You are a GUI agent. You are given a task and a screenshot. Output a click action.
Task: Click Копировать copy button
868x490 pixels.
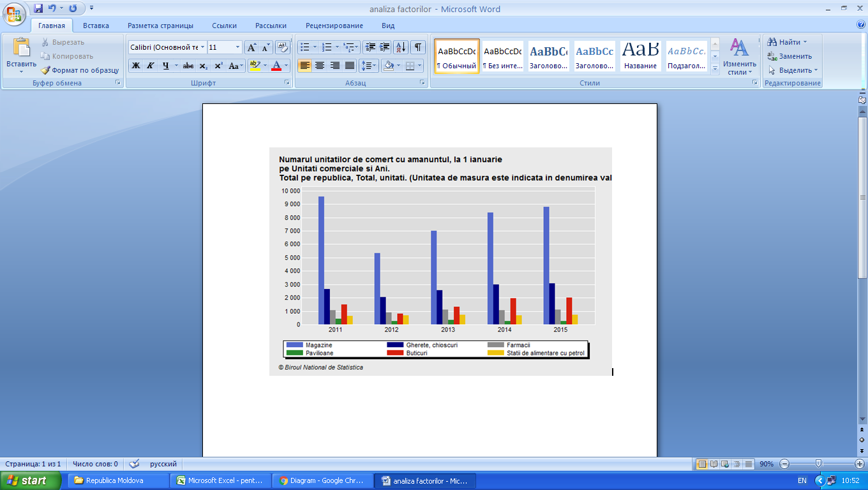tap(66, 56)
